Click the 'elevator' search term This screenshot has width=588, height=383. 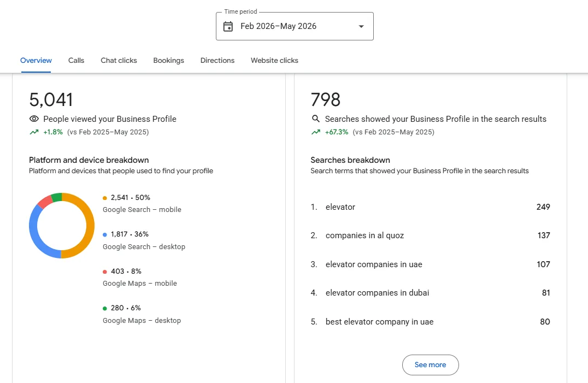tap(340, 207)
